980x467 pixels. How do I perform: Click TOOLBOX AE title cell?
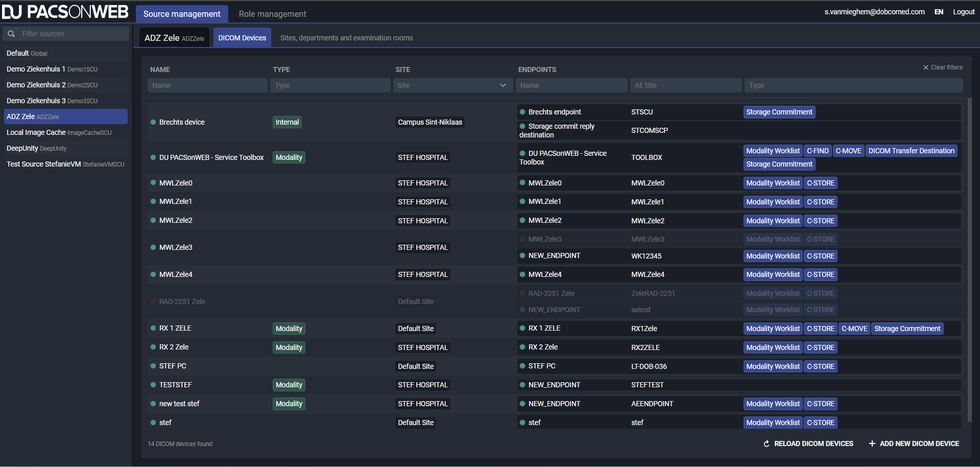point(647,157)
